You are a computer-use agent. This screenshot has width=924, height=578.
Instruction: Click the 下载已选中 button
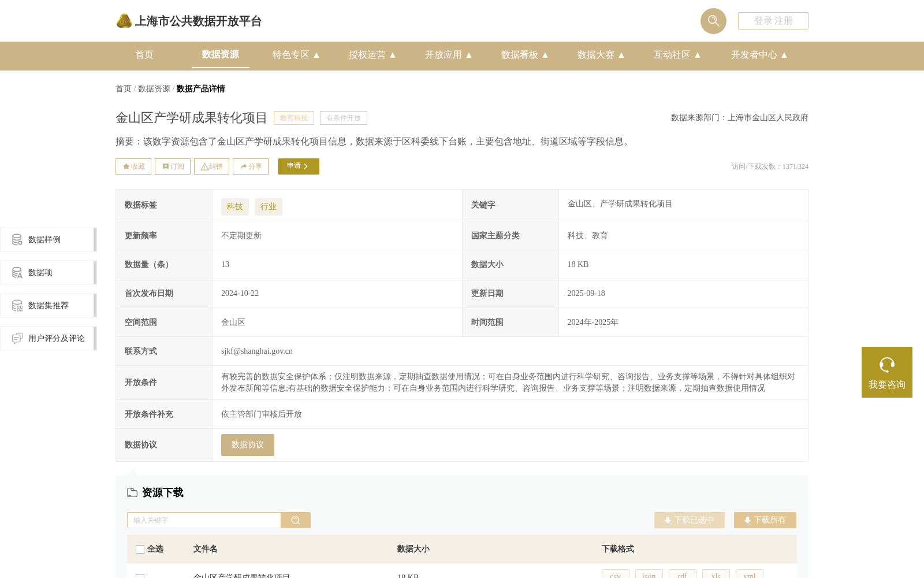[x=690, y=520]
